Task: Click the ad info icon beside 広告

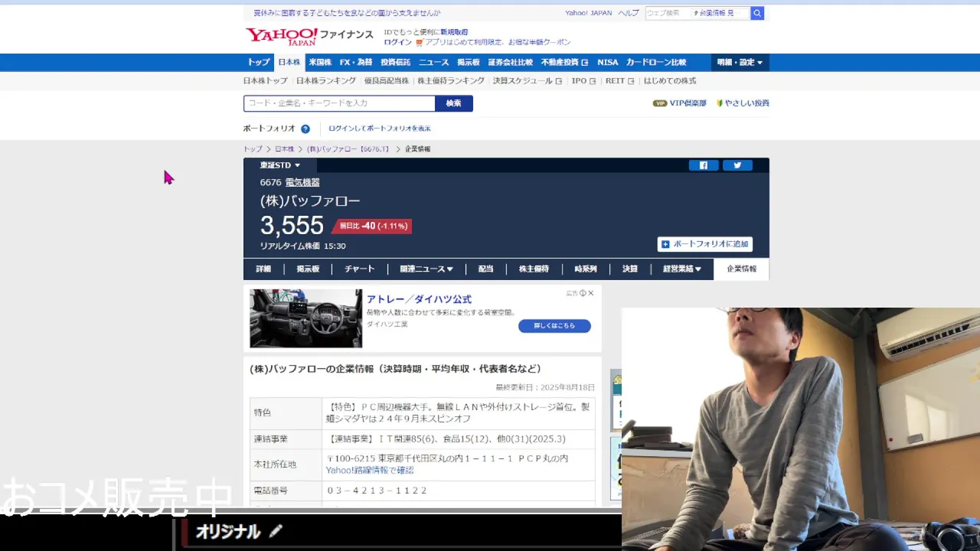Action: pos(583,293)
